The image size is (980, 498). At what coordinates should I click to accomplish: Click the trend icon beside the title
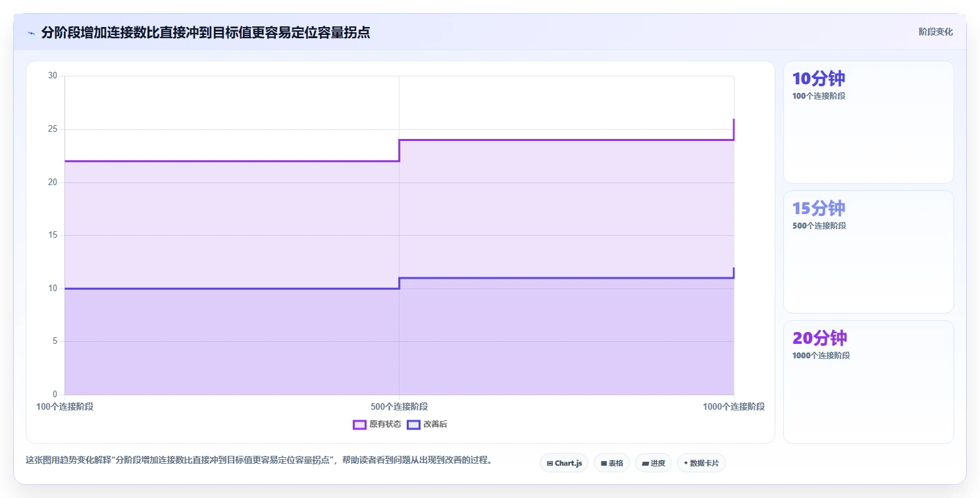click(31, 33)
